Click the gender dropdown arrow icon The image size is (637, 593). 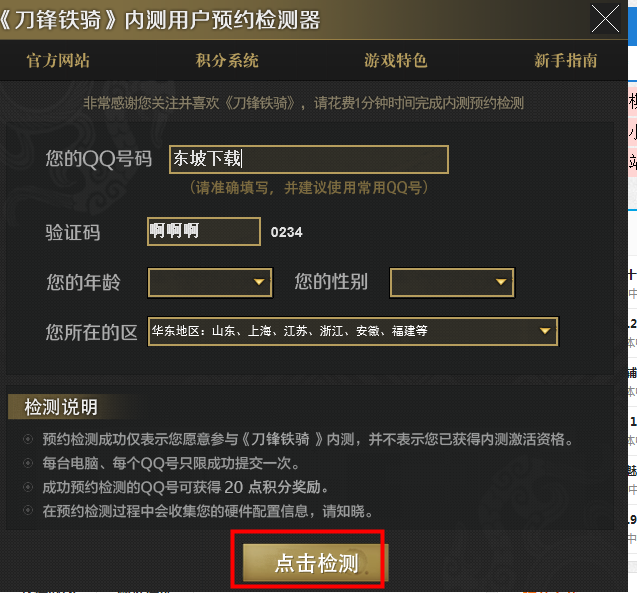click(x=501, y=282)
